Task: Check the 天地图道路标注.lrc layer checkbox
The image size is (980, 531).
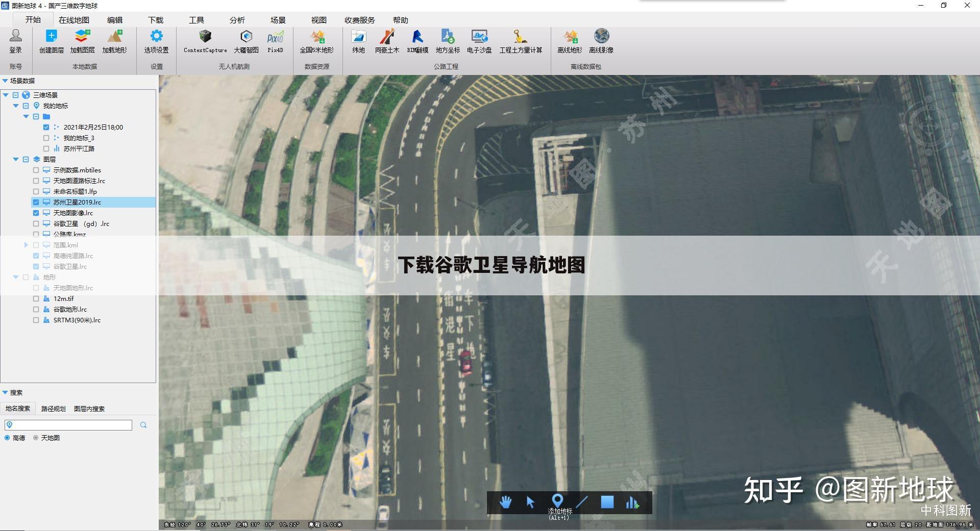Action: 36,181
